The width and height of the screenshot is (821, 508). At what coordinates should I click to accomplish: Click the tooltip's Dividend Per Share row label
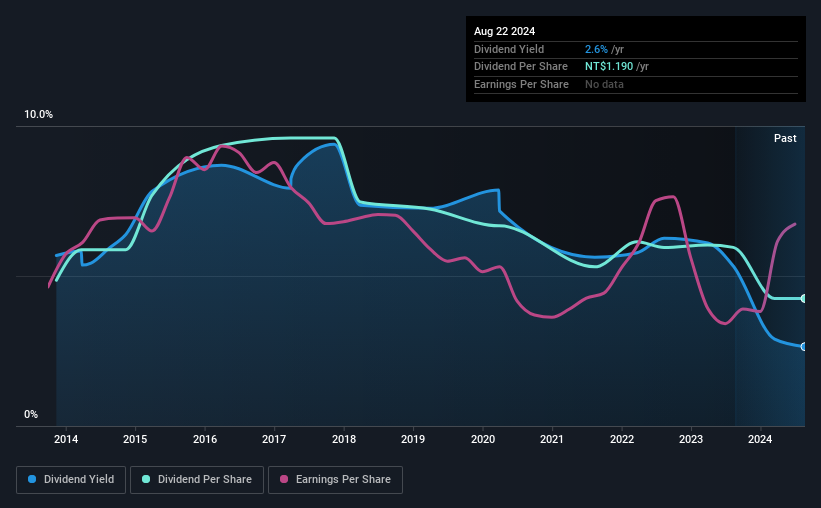[521, 67]
